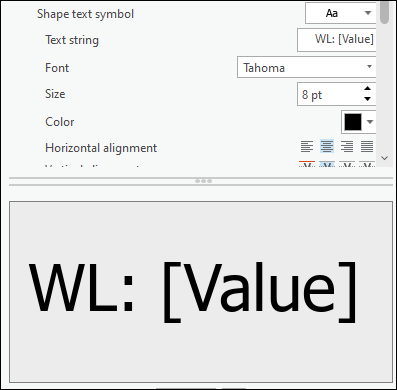Select the first vertical alignment icon
The image size is (397, 390).
pos(307,164)
